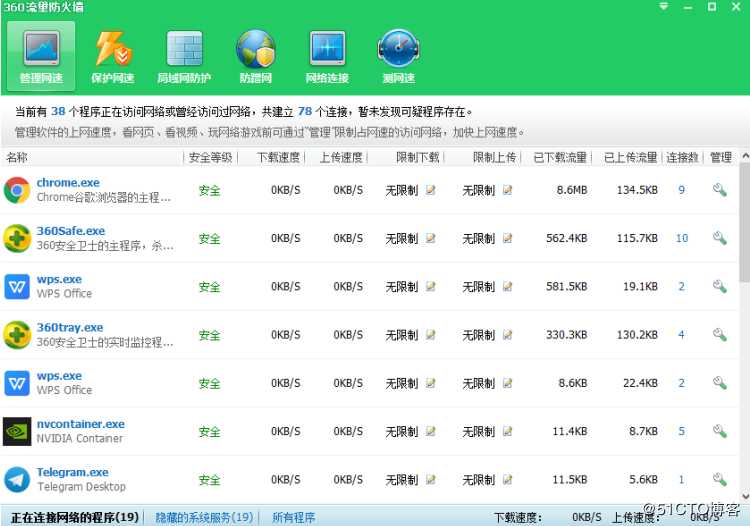Click the 360tray.exe program icon
The height and width of the screenshot is (526, 750).
click(17, 335)
